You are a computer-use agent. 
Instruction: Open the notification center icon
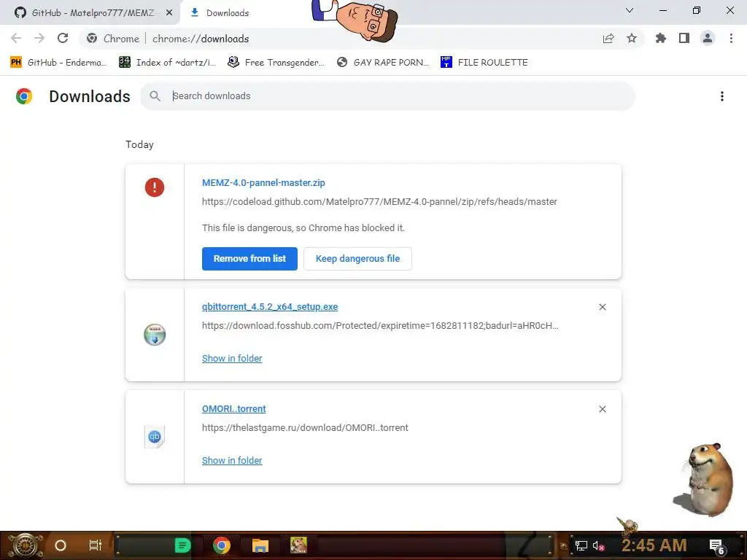click(716, 546)
